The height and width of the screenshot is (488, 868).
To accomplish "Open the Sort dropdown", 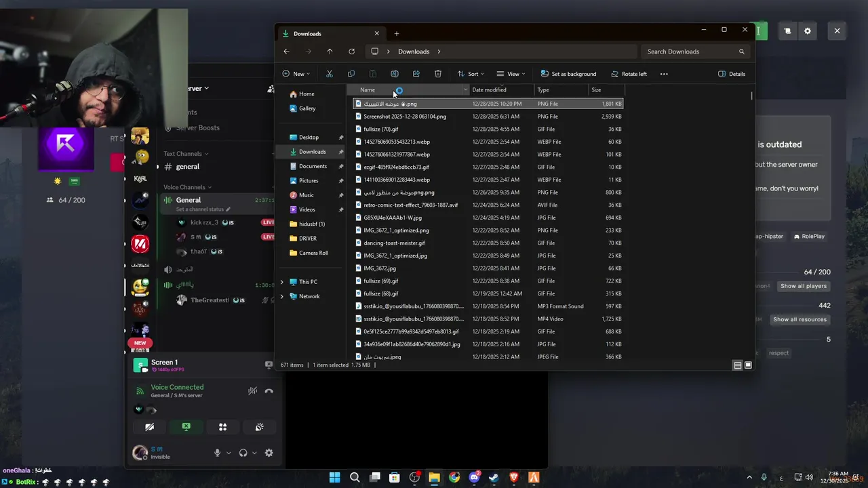I will (471, 74).
